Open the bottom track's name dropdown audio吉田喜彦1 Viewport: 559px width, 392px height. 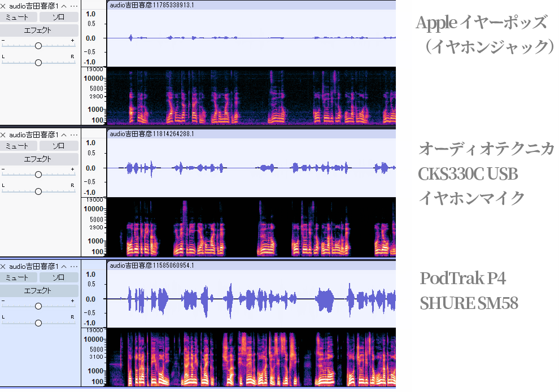point(33,267)
